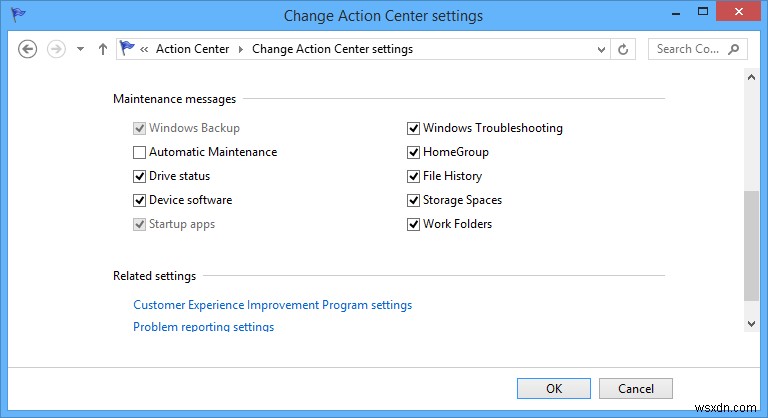Image resolution: width=768 pixels, height=418 pixels.
Task: Click the search magnifier icon
Action: click(734, 49)
